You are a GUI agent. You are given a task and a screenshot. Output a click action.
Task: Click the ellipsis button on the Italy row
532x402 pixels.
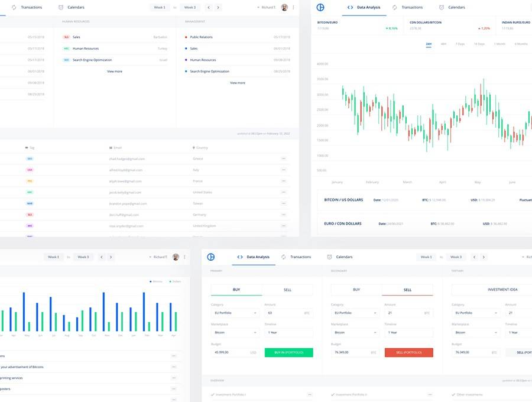coord(284,170)
